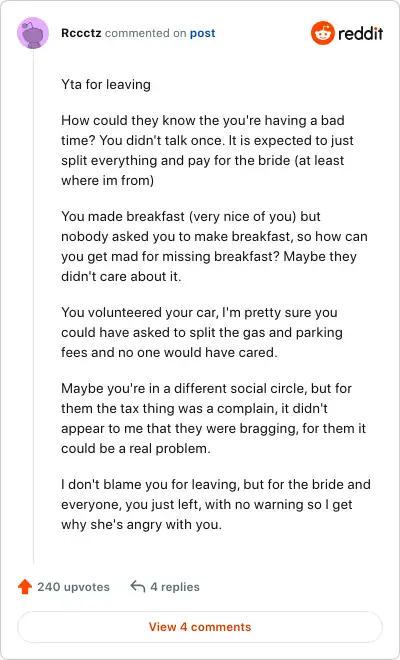Click the '240 upvotes' count

click(x=73, y=587)
